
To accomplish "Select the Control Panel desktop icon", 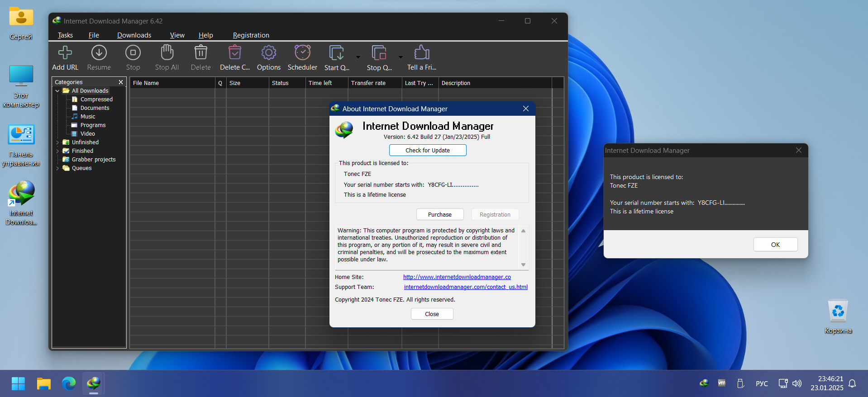I will click(x=21, y=145).
